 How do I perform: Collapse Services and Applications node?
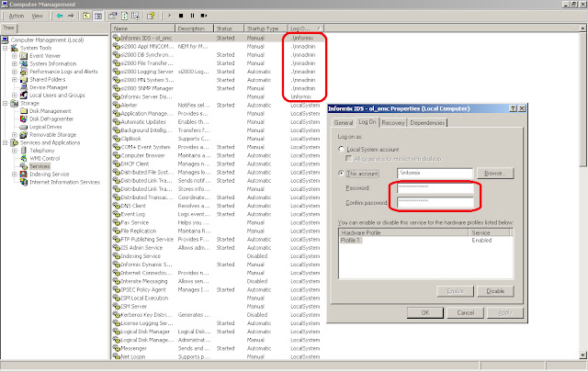[x=6, y=142]
